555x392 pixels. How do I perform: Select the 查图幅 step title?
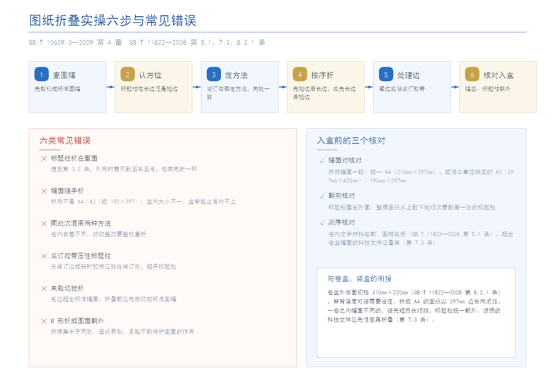pos(64,75)
